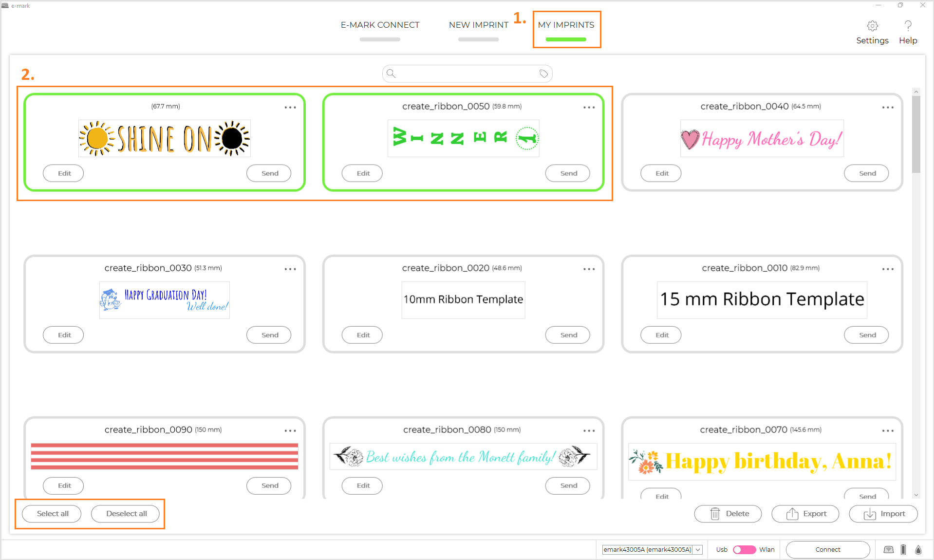Click the magnifier search icon
The image size is (934, 560).
[391, 74]
